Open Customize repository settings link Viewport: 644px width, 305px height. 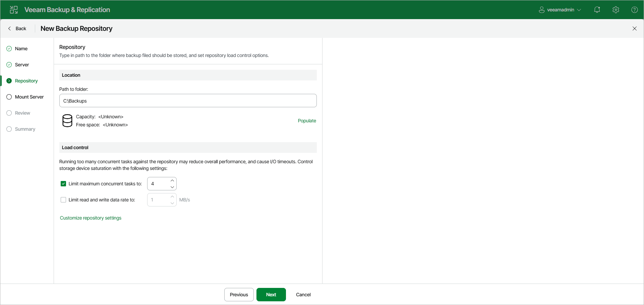tap(91, 218)
